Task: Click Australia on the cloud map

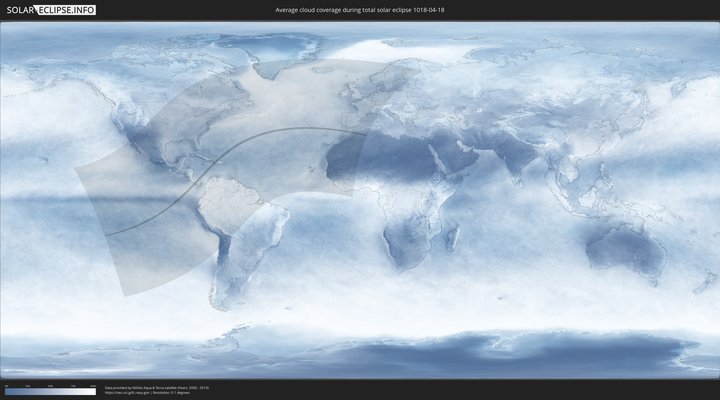Action: point(625,248)
